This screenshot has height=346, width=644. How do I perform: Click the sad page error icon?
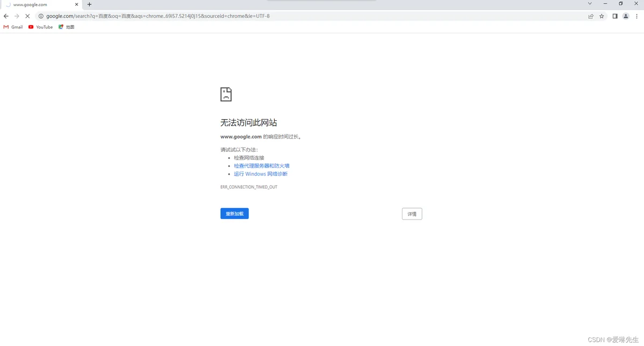point(226,94)
